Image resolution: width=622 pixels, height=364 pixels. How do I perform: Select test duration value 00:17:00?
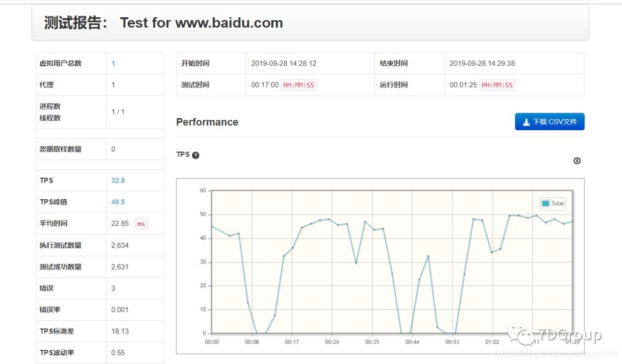click(264, 85)
